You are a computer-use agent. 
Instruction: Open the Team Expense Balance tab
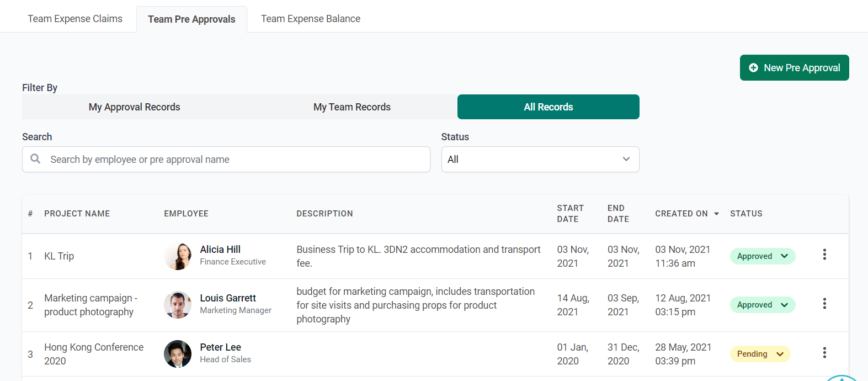(x=311, y=19)
